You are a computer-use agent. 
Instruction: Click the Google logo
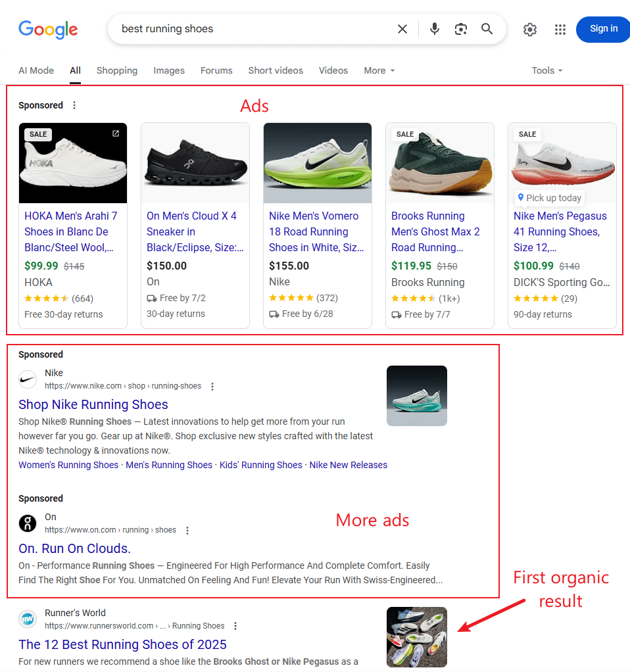pyautogui.click(x=47, y=30)
